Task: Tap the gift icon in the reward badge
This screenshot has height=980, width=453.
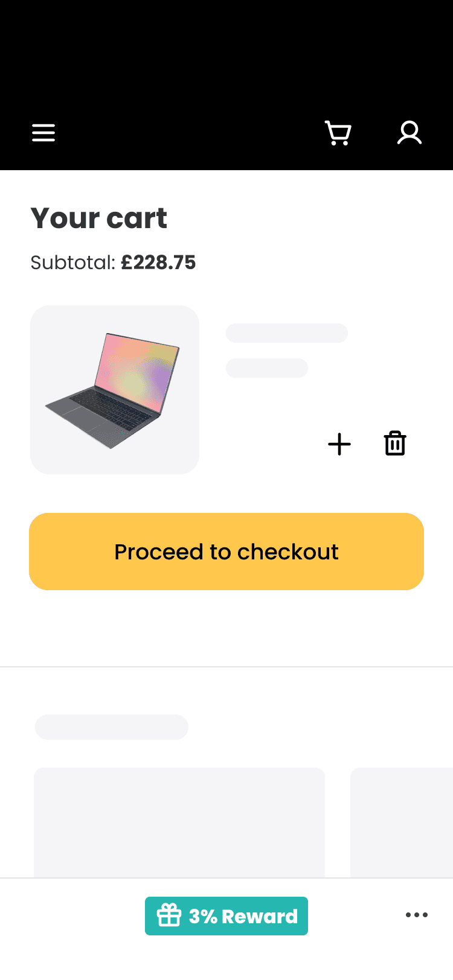Action: [169, 915]
